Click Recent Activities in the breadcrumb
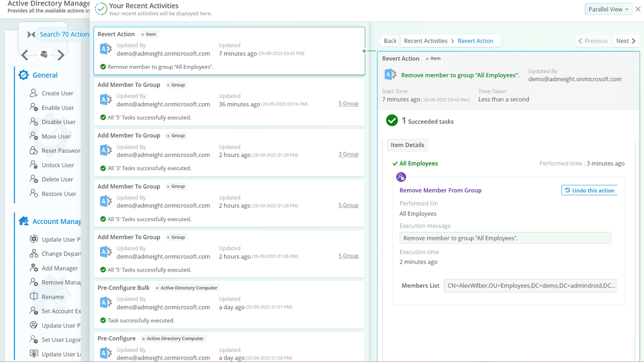Screen dimensions: 644x362 [426, 41]
